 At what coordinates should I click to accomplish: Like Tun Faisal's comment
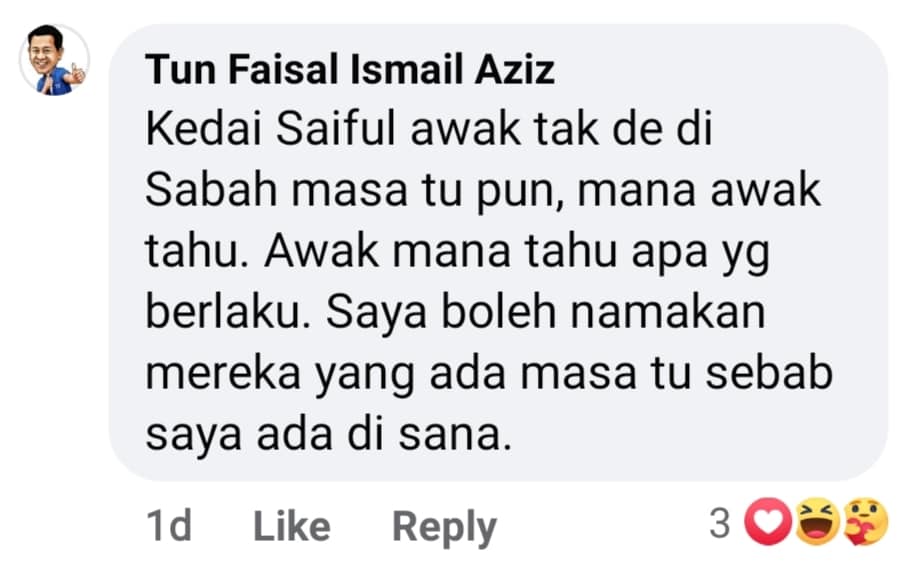click(x=292, y=526)
